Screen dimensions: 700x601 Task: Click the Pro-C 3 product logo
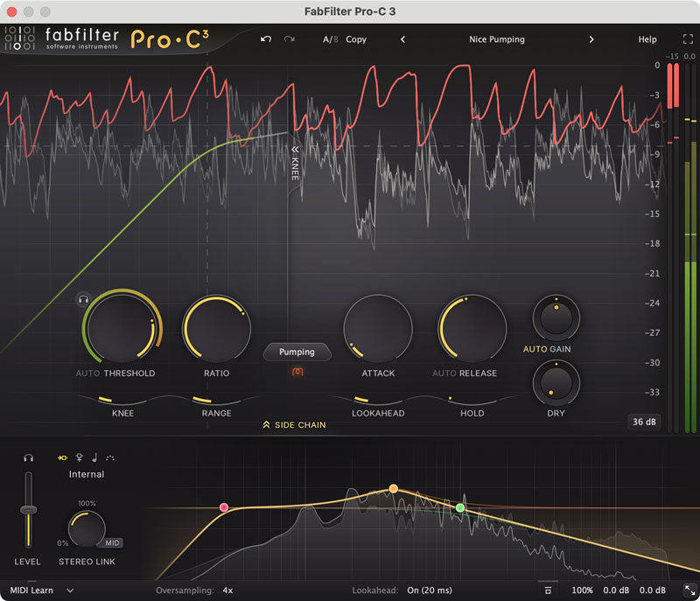coord(170,39)
